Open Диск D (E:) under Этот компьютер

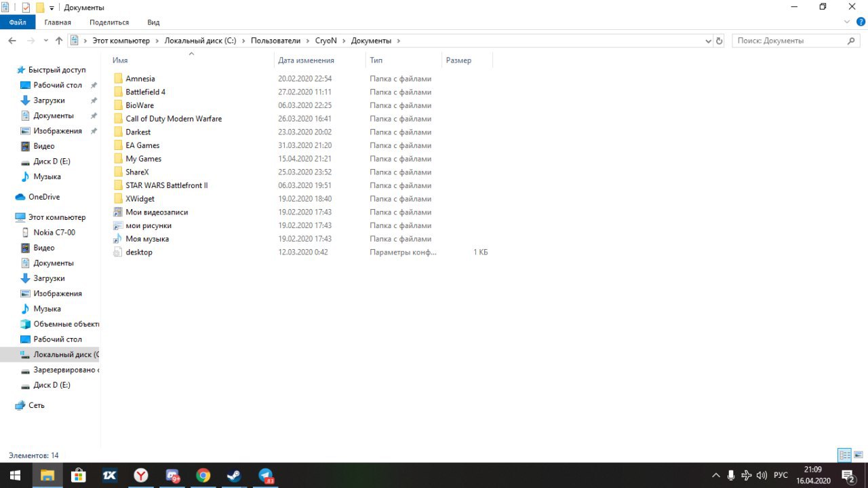[x=51, y=385]
